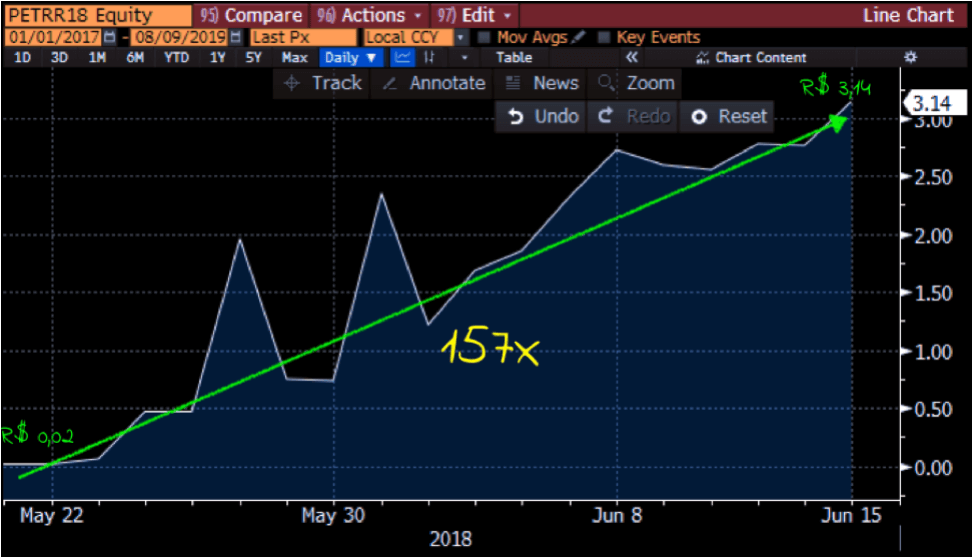Open the chart settings gear icon
Viewport: 973px width, 558px height.
[x=909, y=57]
